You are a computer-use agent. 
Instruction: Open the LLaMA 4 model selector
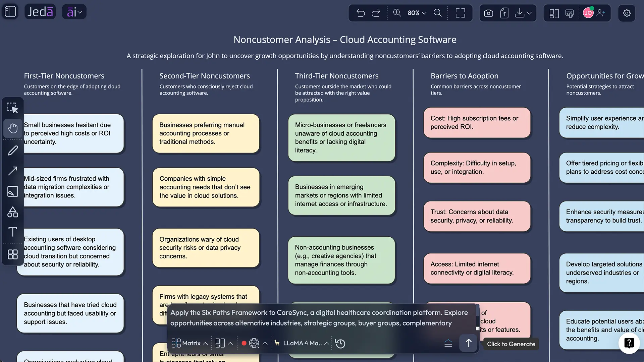click(302, 343)
